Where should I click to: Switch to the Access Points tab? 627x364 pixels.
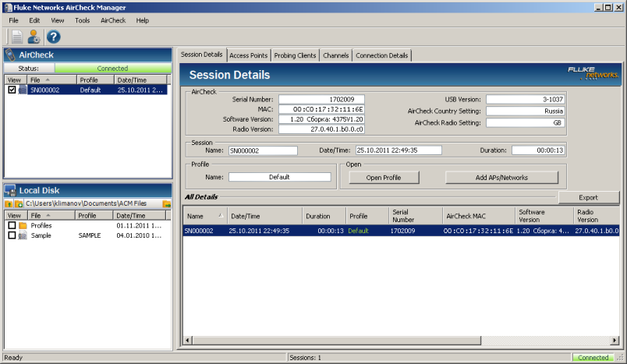tap(248, 55)
